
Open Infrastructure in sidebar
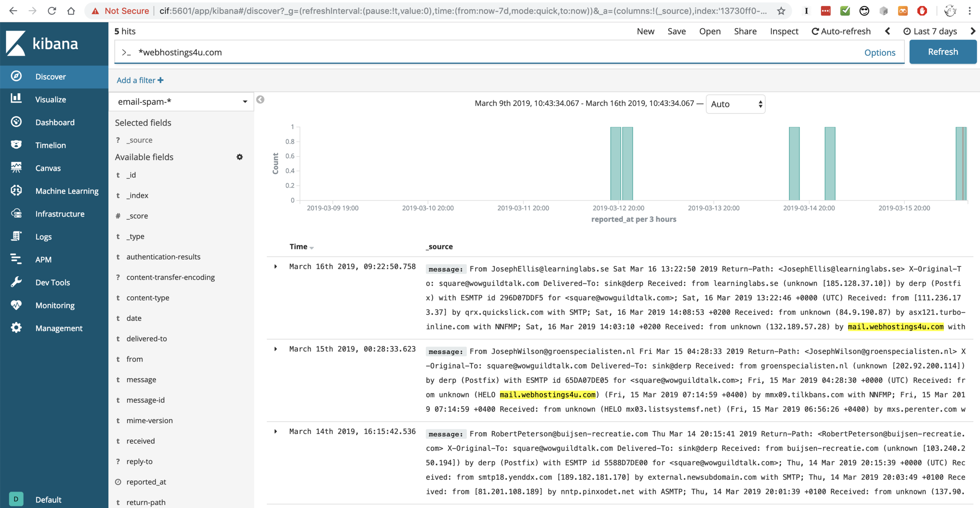(x=54, y=214)
